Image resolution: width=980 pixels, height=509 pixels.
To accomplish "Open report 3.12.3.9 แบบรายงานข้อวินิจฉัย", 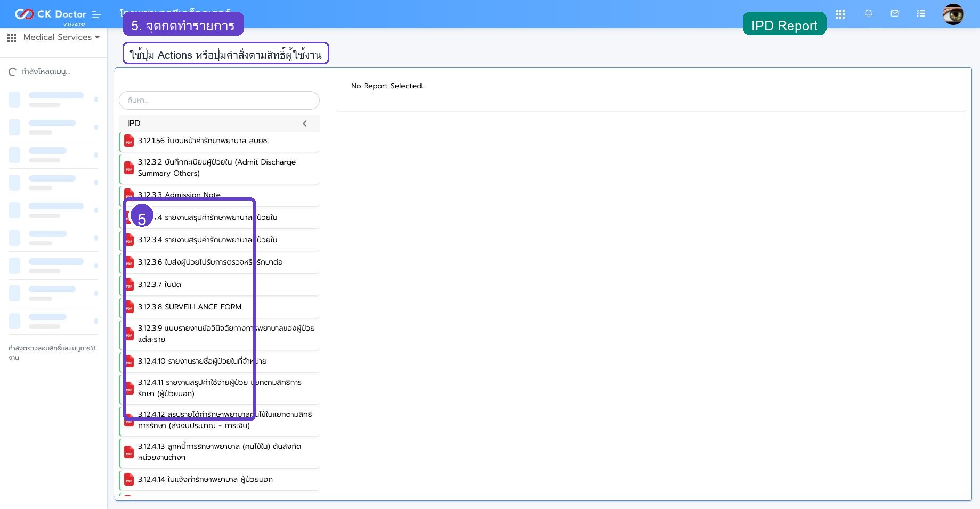I will click(219, 334).
